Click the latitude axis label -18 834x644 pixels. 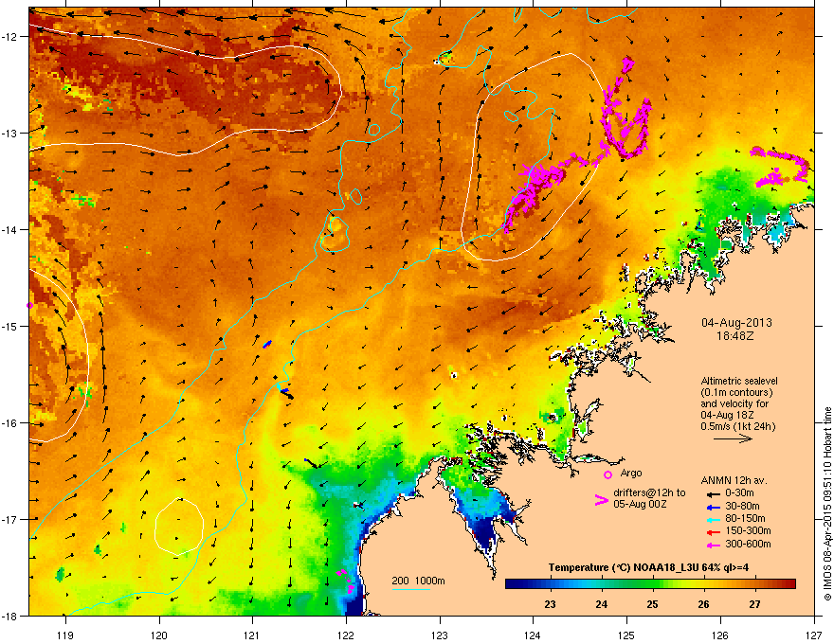click(x=11, y=616)
